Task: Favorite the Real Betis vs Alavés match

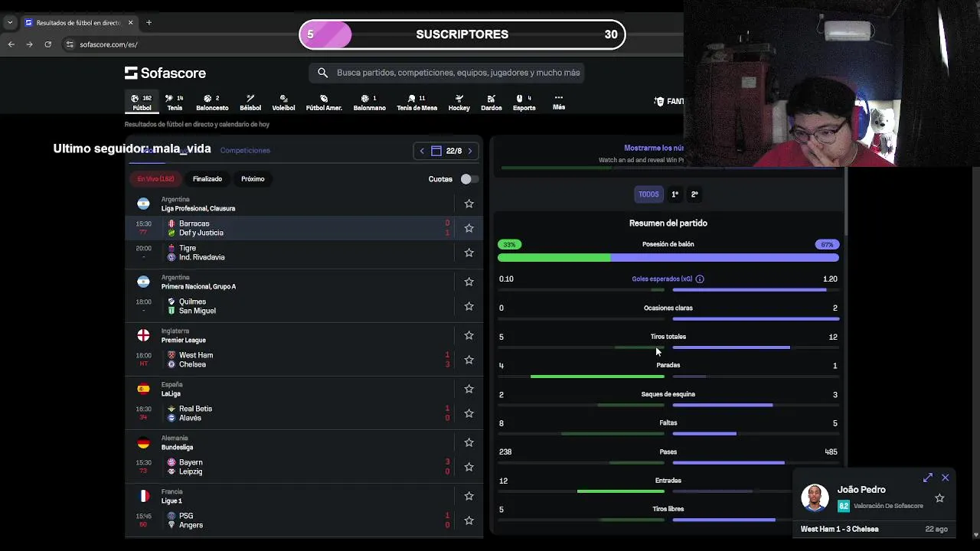Action: tap(469, 413)
